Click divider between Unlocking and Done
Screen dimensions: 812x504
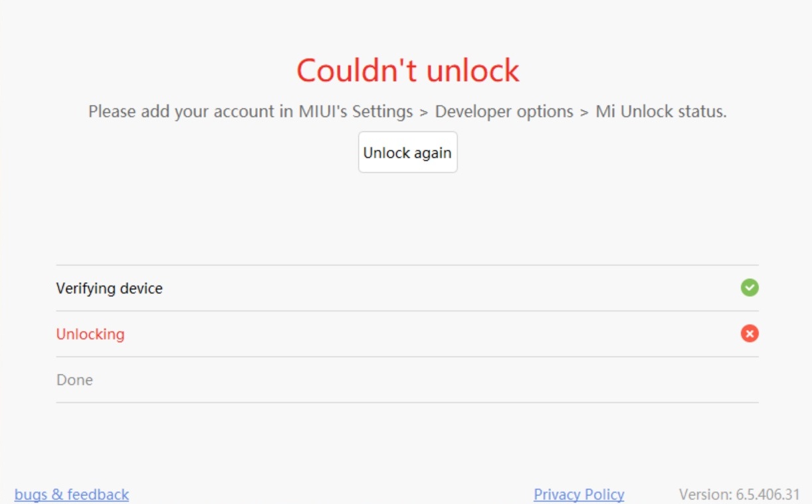(407, 357)
